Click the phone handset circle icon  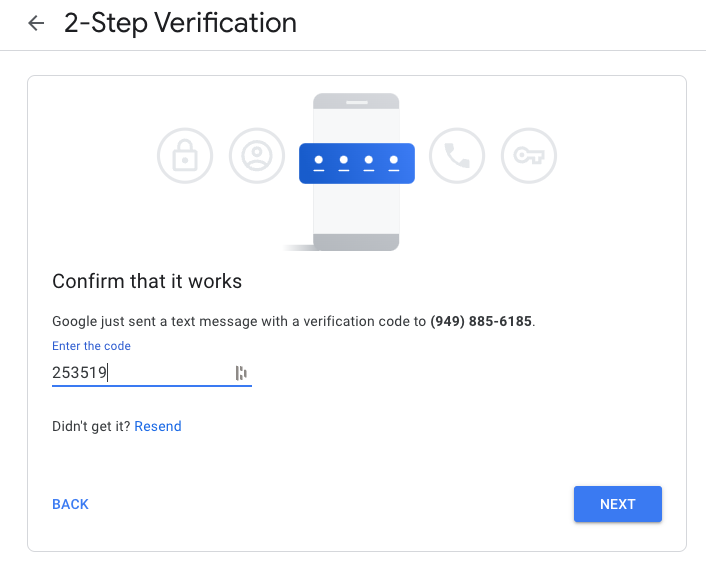pos(457,156)
